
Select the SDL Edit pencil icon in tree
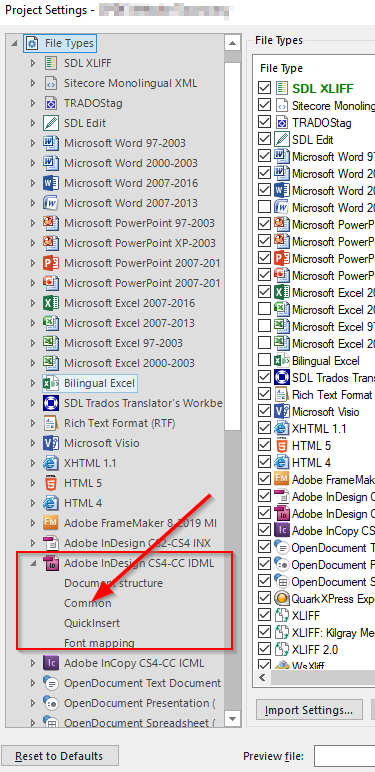pyautogui.click(x=50, y=123)
